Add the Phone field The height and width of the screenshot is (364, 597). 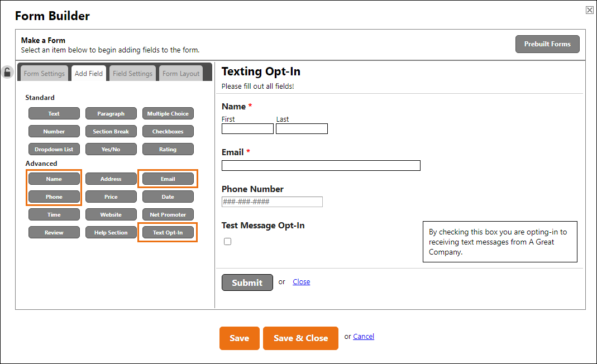(54, 197)
